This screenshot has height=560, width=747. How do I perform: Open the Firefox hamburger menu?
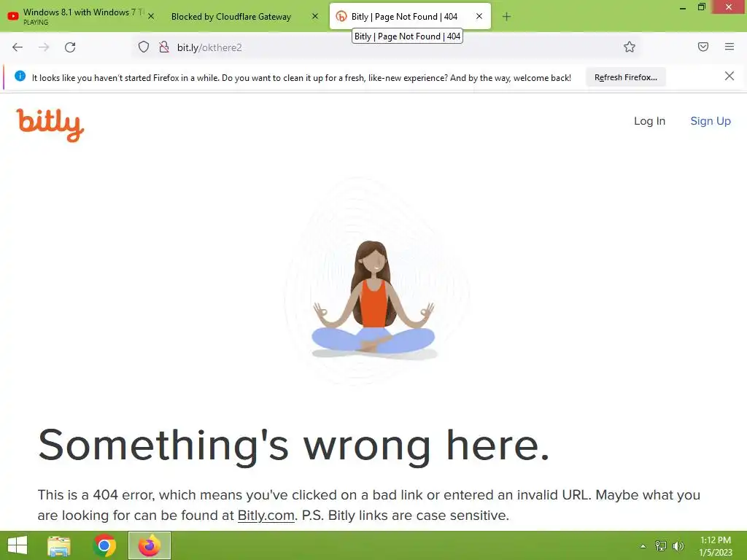tap(729, 47)
